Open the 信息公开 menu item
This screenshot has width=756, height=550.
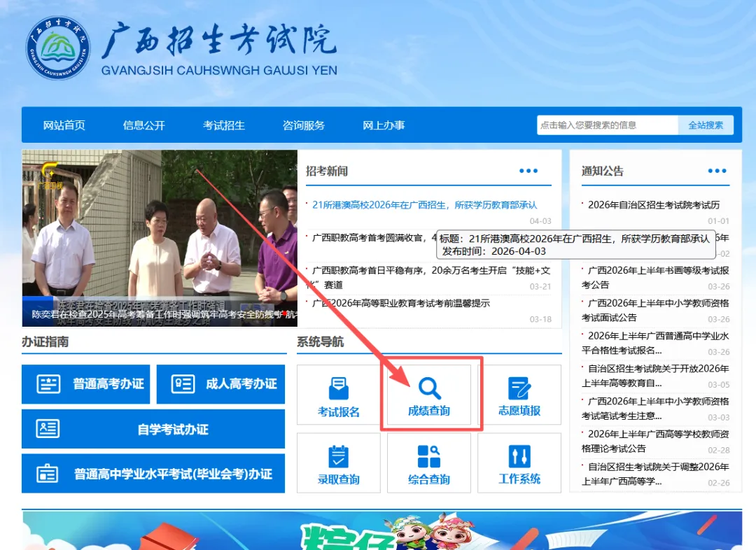[144, 125]
